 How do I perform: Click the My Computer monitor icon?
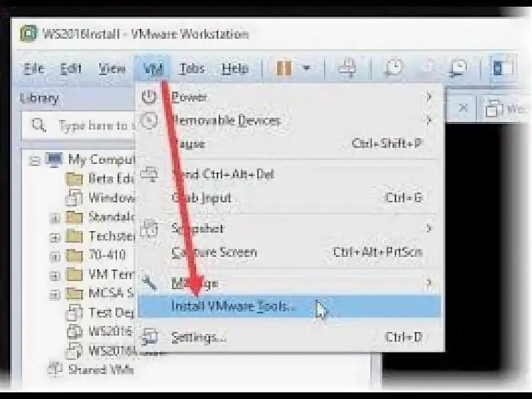pos(55,160)
